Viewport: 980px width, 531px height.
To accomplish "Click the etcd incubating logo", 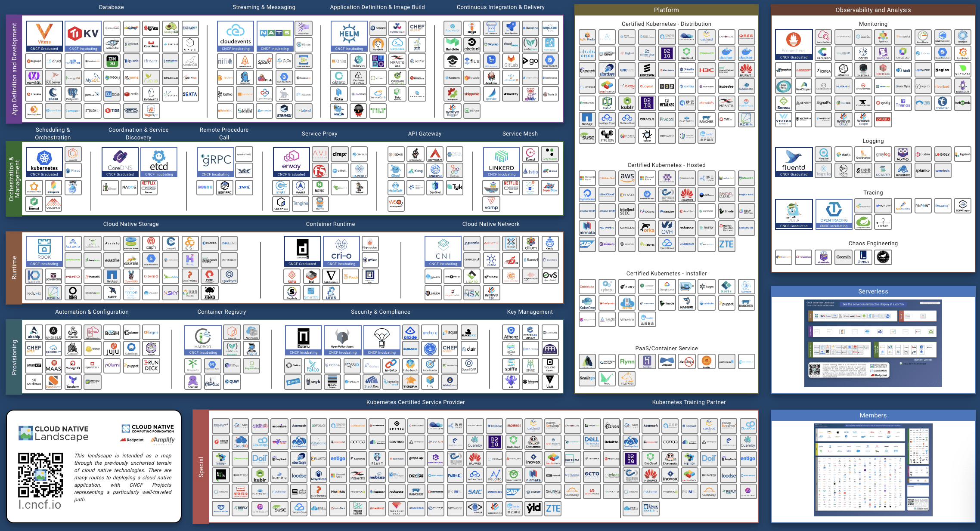I will coord(159,162).
